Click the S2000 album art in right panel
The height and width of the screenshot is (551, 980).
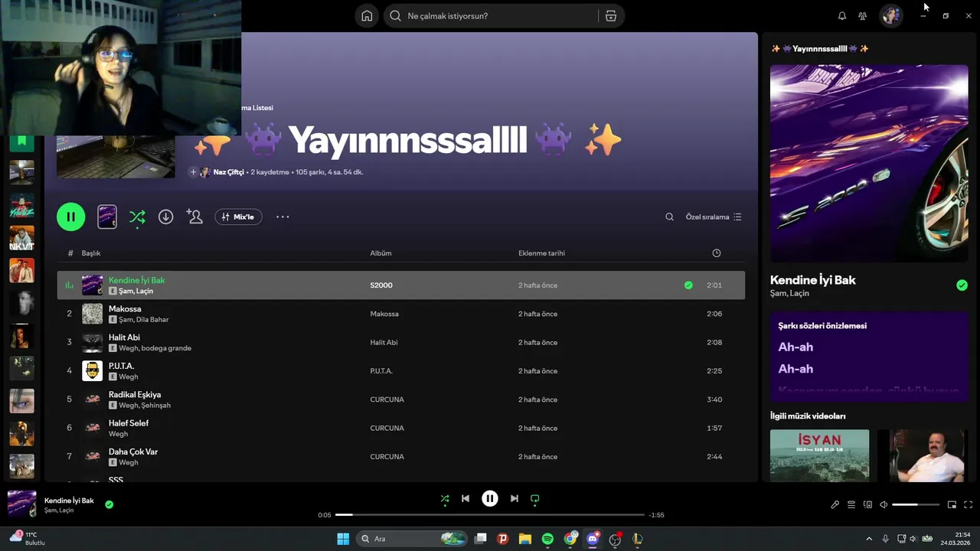tap(869, 163)
